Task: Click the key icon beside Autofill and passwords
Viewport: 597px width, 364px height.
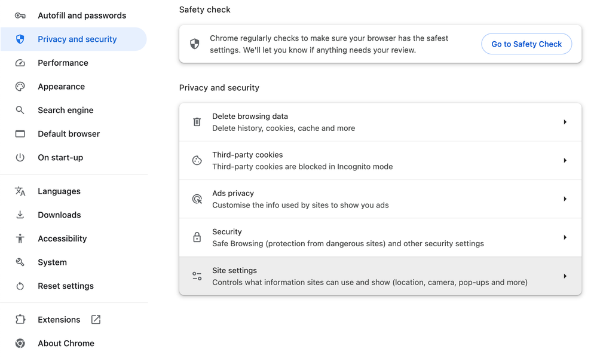Action: tap(20, 16)
